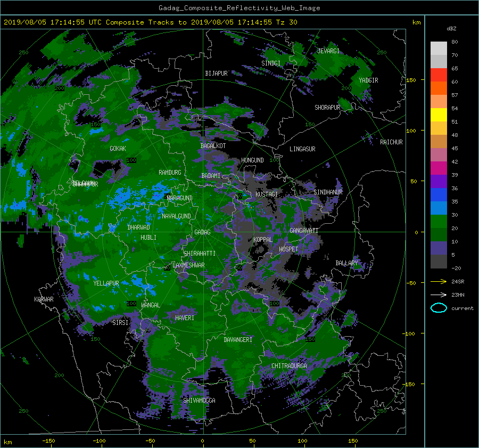
Task: Click the '-20' value at legend bottom
Action: click(x=456, y=268)
